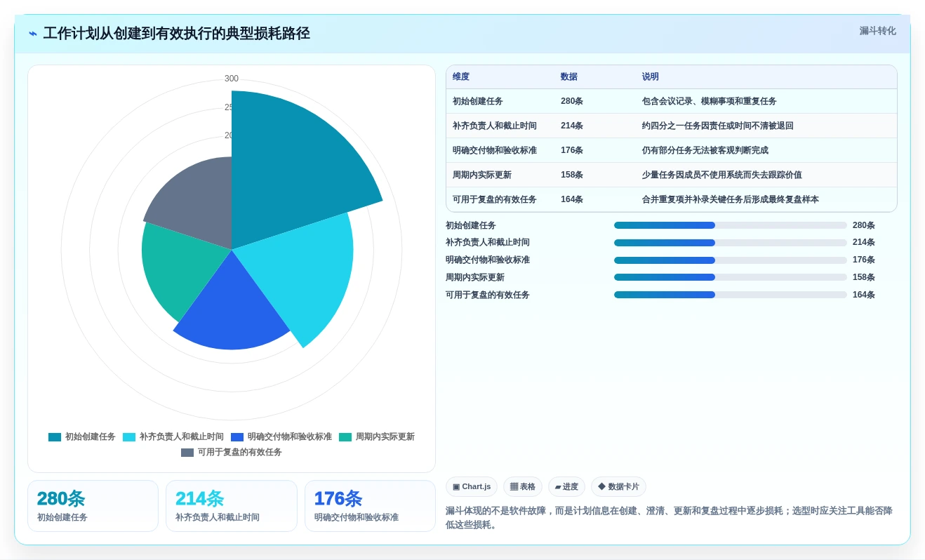This screenshot has height=560, width=925.
Task: Click description 包含会议记录、模糊事项和重复任务
Action: pyautogui.click(x=710, y=102)
